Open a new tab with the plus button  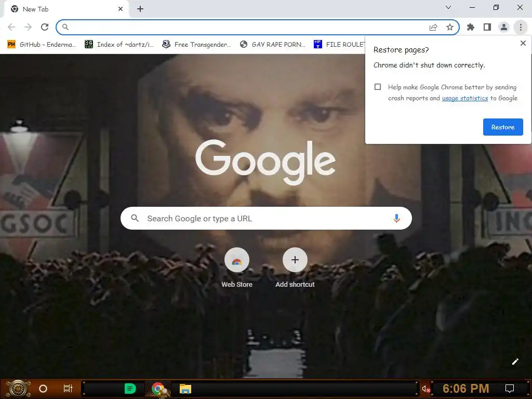(x=140, y=9)
